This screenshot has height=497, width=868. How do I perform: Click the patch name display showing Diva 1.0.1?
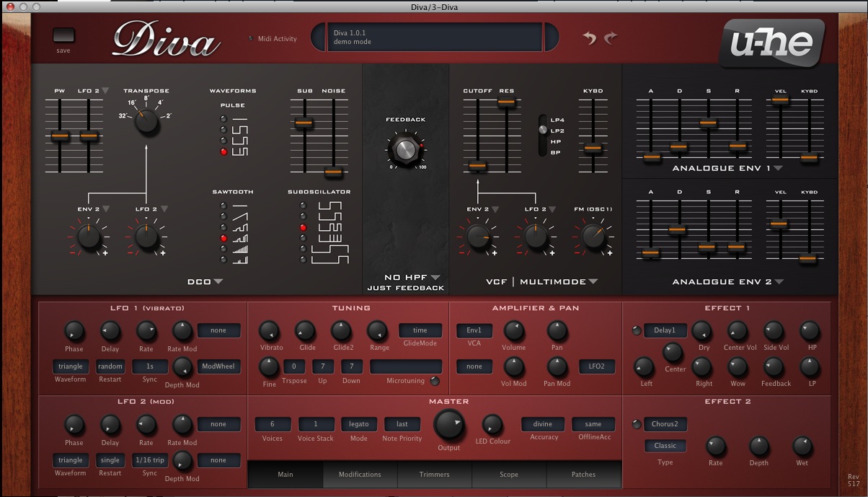click(435, 37)
